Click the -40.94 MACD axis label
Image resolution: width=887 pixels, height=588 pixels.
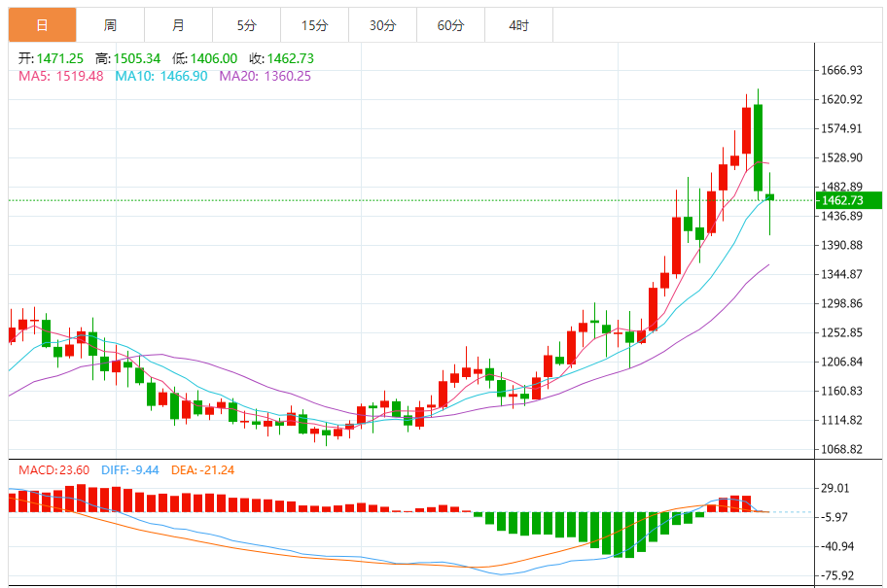point(836,547)
